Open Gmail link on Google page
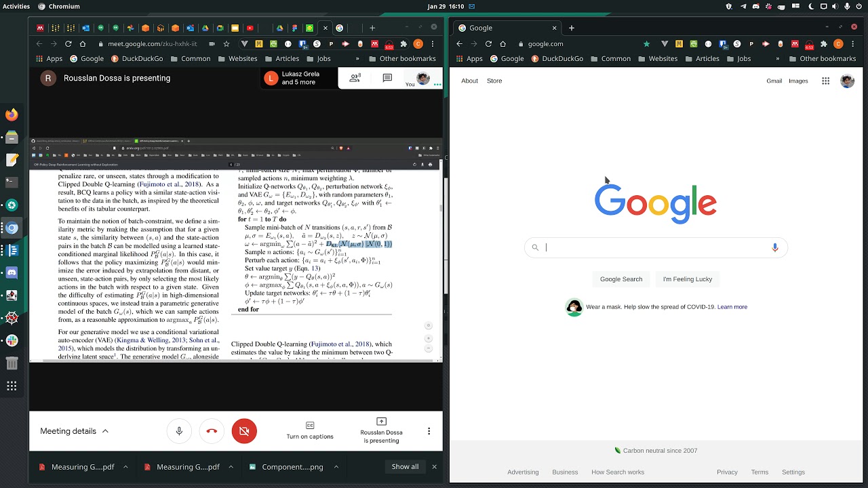 click(774, 81)
